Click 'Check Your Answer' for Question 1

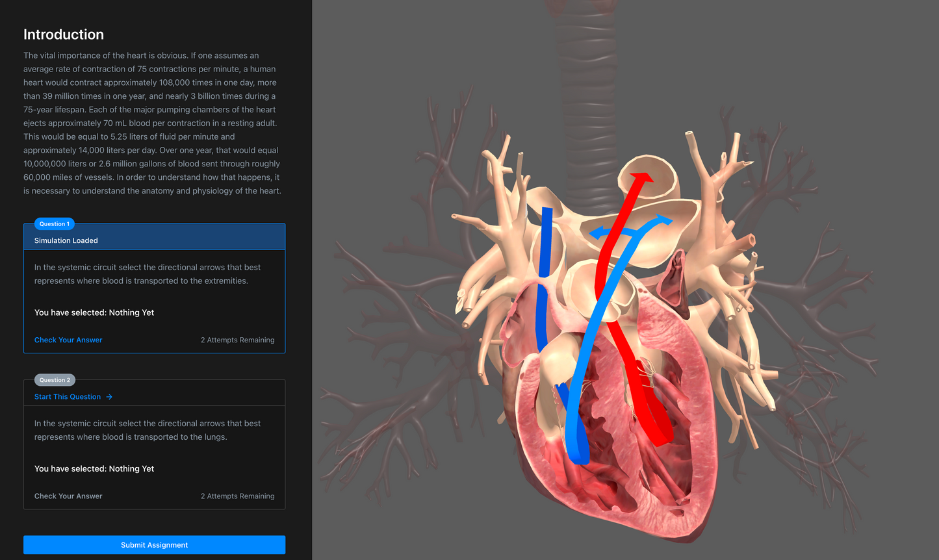pos(68,340)
